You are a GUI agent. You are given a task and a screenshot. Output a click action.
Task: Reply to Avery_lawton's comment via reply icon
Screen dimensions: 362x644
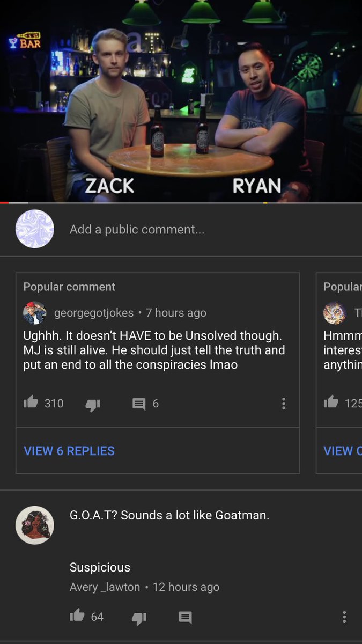185,617
